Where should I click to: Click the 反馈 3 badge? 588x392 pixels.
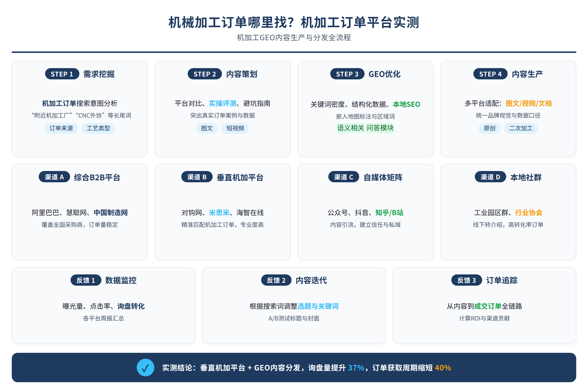pyautogui.click(x=466, y=280)
